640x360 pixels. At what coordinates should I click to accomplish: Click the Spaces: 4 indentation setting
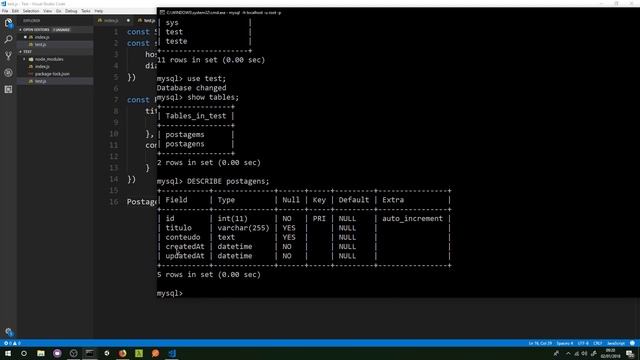click(565, 343)
